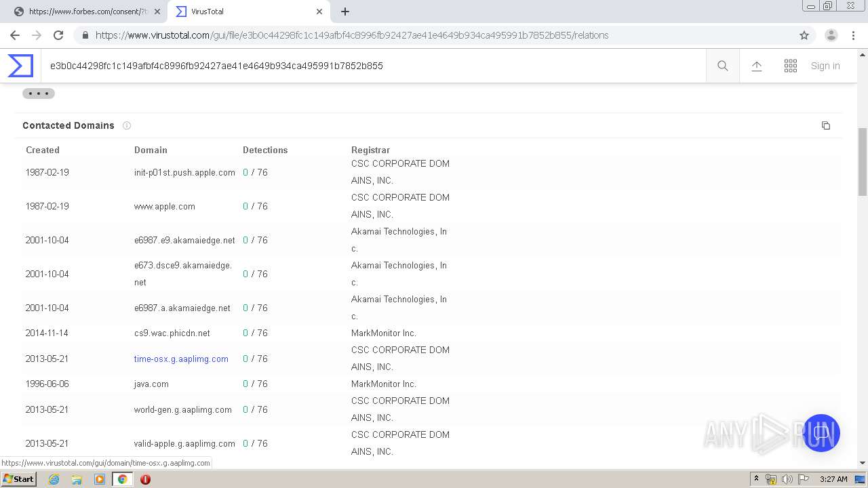
Task: Open the time-osx.g.aaplimg.com domain link
Action: pos(181,359)
